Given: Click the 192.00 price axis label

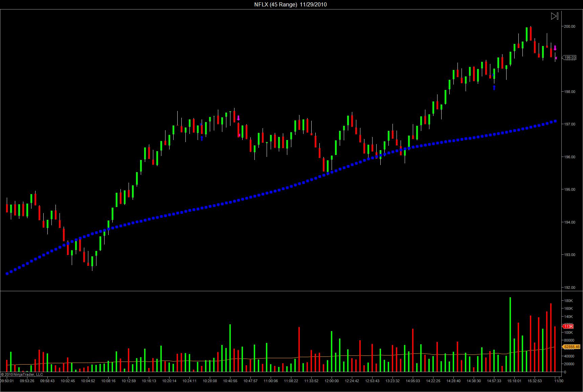Looking at the screenshot, I should [x=569, y=287].
